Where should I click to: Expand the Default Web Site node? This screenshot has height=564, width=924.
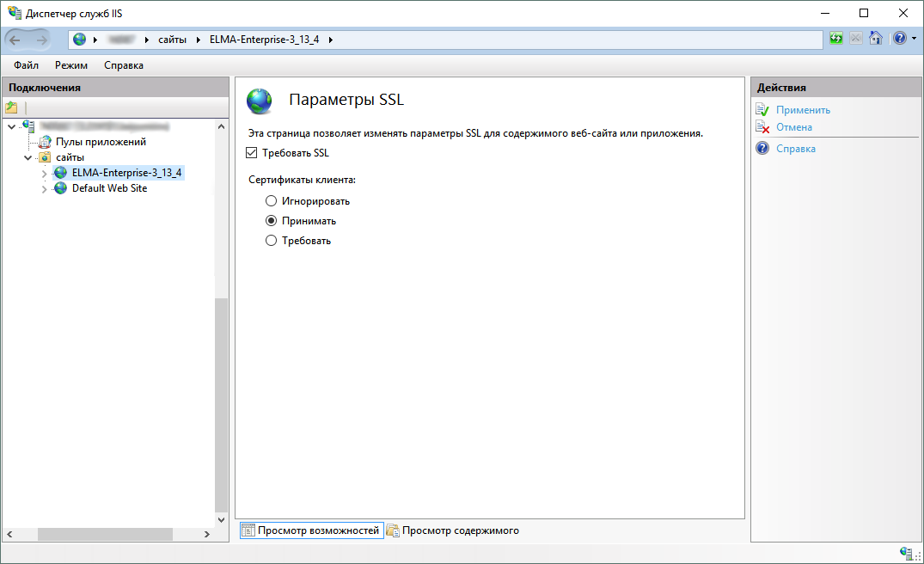pos(45,188)
